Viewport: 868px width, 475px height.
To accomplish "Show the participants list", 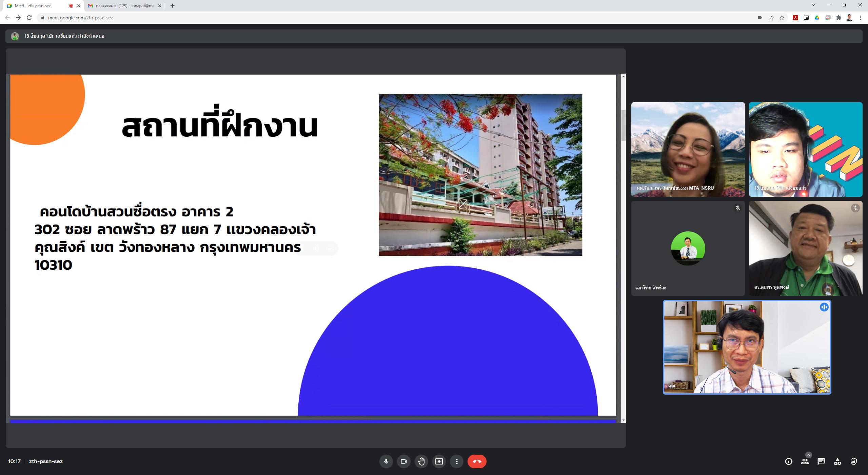I will click(x=805, y=461).
